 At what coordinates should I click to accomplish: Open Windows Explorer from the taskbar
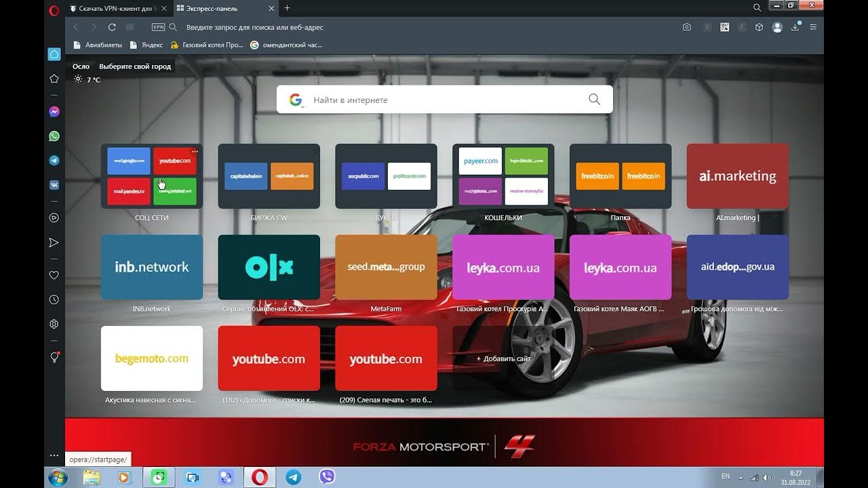(x=92, y=477)
